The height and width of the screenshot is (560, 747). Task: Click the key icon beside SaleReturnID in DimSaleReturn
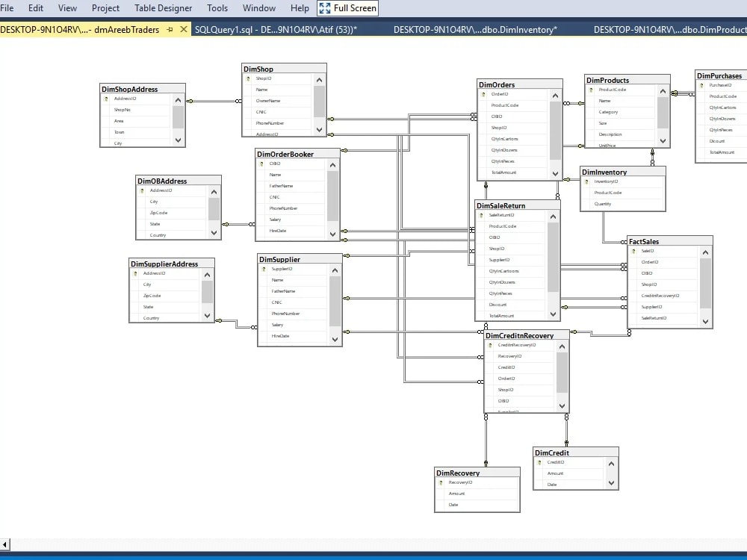[482, 215]
